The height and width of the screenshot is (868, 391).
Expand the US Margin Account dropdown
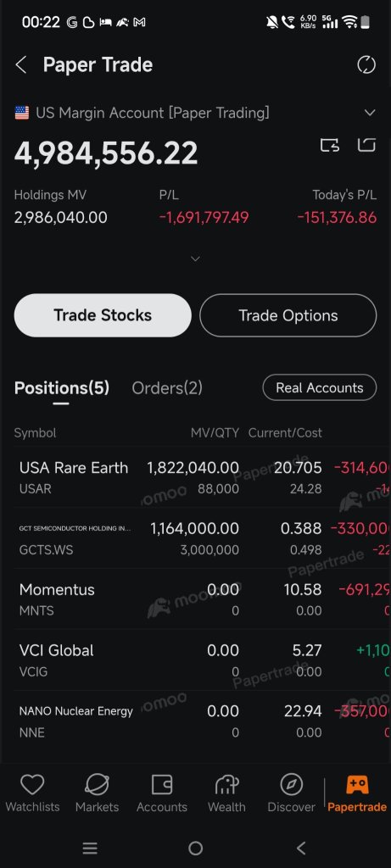(x=370, y=113)
